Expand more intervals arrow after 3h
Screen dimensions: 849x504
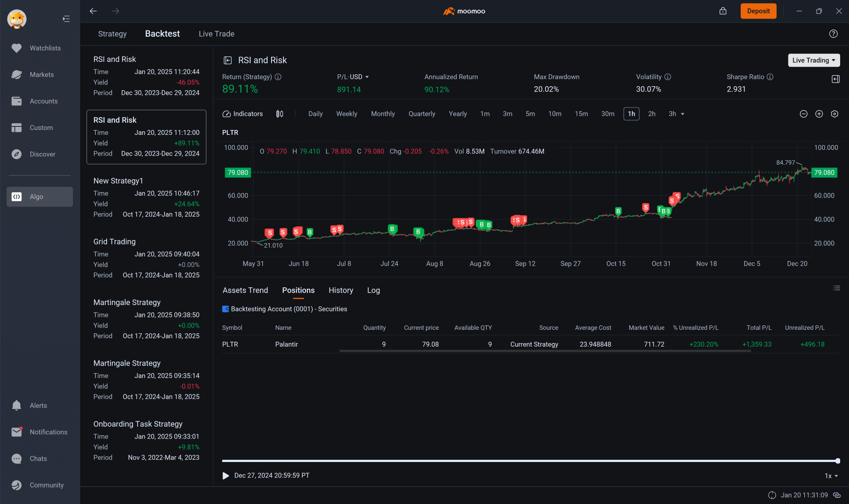(x=683, y=114)
